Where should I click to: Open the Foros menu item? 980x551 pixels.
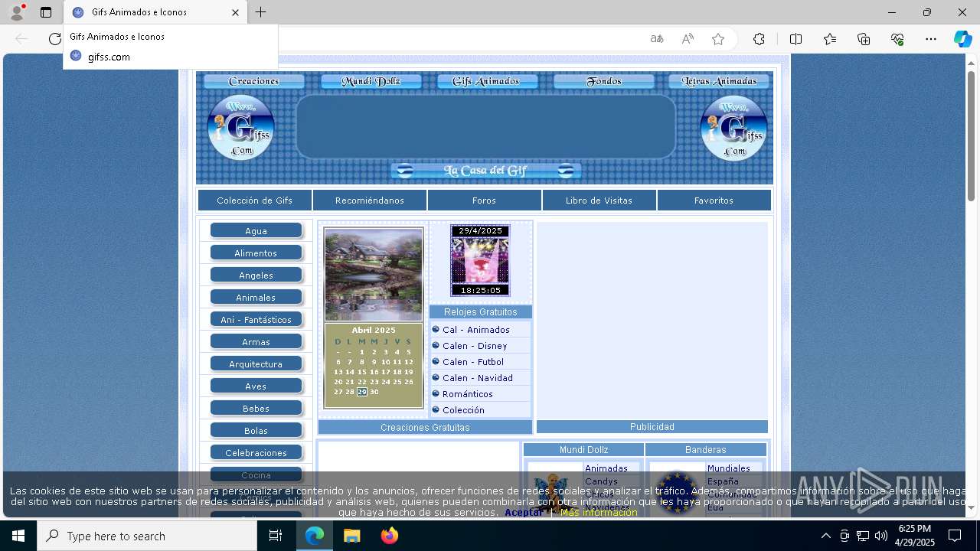coord(485,201)
